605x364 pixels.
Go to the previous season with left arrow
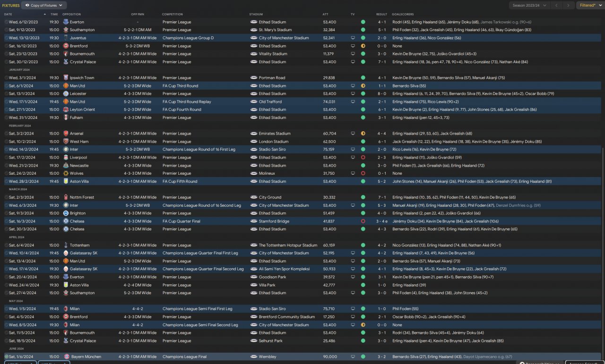pos(557,5)
